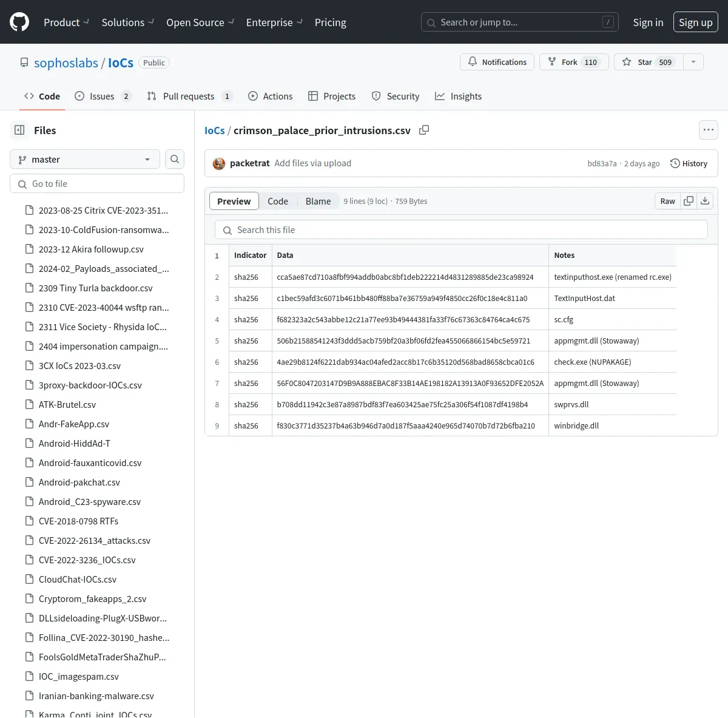Star the IoCs repository
The height and width of the screenshot is (718, 728).
pos(649,62)
